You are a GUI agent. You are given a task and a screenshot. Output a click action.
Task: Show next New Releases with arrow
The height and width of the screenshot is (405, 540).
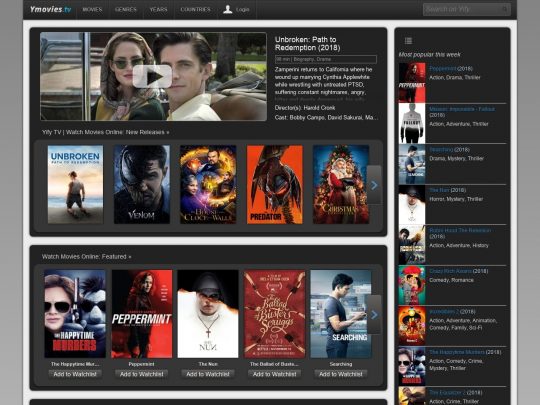tap(374, 185)
